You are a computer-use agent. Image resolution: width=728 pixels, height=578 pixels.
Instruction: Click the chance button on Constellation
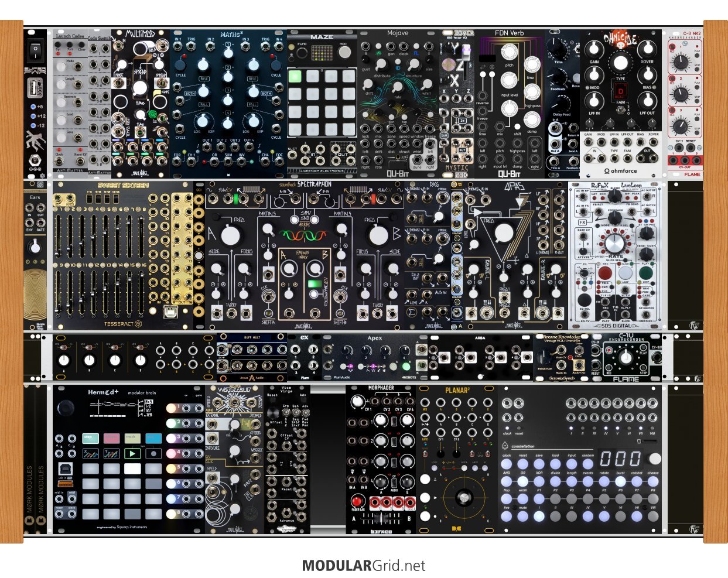[x=653, y=481]
